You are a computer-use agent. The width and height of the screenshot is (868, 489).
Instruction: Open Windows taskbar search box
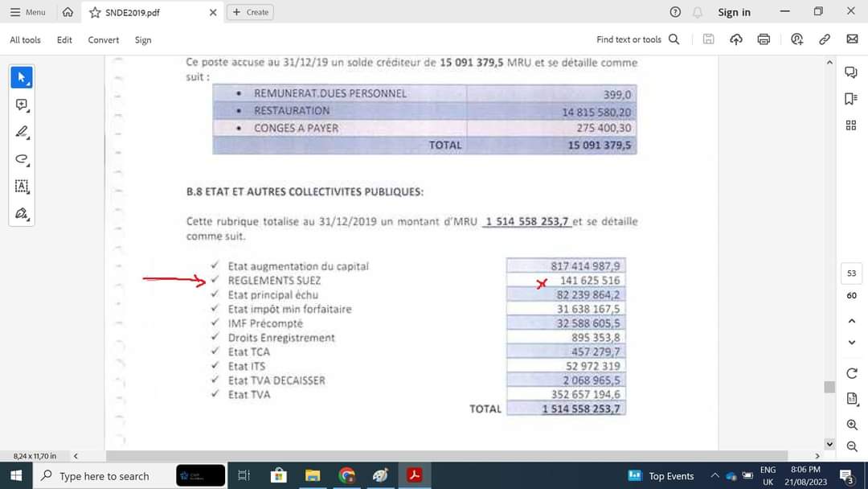pyautogui.click(x=103, y=476)
